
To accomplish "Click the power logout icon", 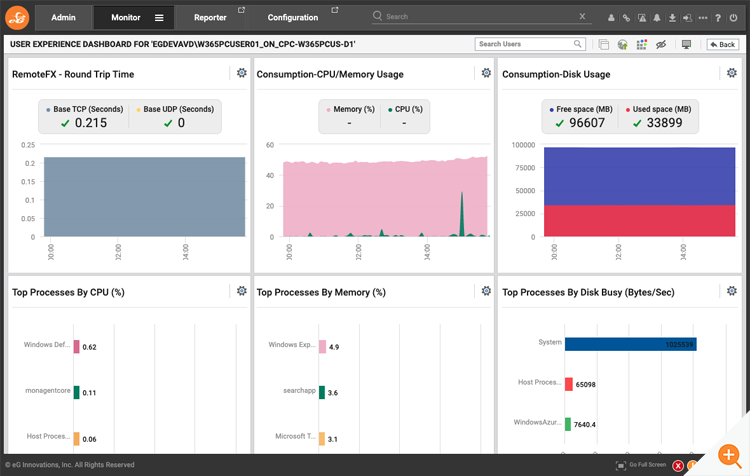I will [x=733, y=18].
